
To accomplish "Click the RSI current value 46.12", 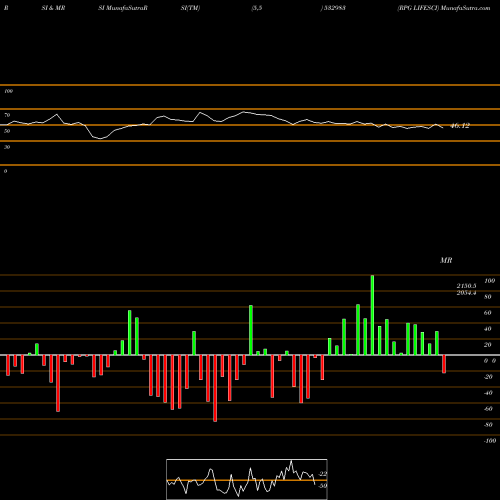I will coord(460,126).
